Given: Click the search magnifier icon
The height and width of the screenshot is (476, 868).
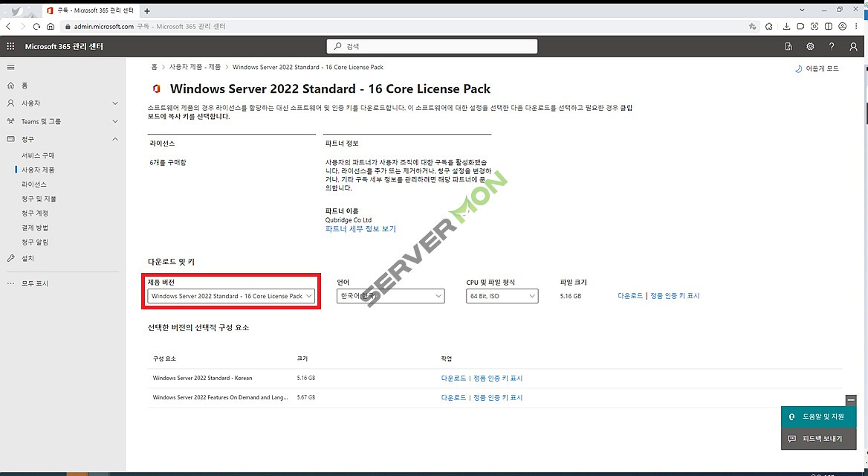Looking at the screenshot, I should (337, 47).
